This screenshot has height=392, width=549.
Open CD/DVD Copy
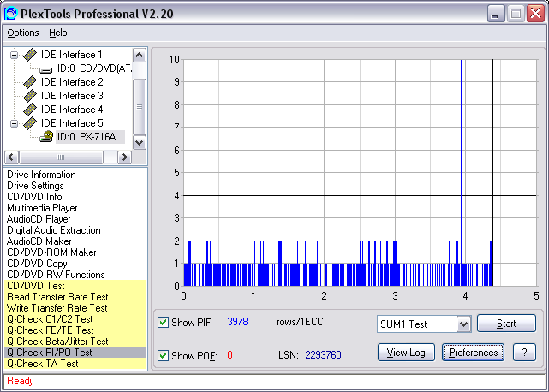(x=37, y=264)
